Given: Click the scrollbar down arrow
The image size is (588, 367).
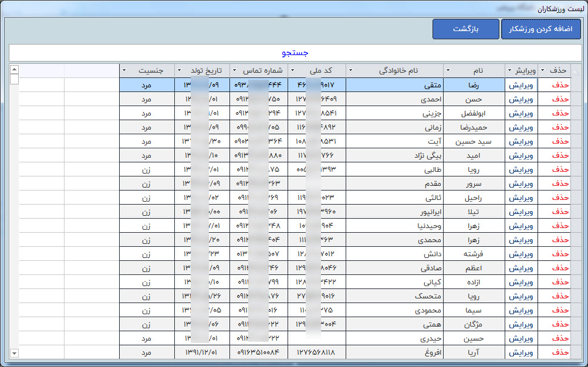Looking at the screenshot, I should [x=14, y=353].
